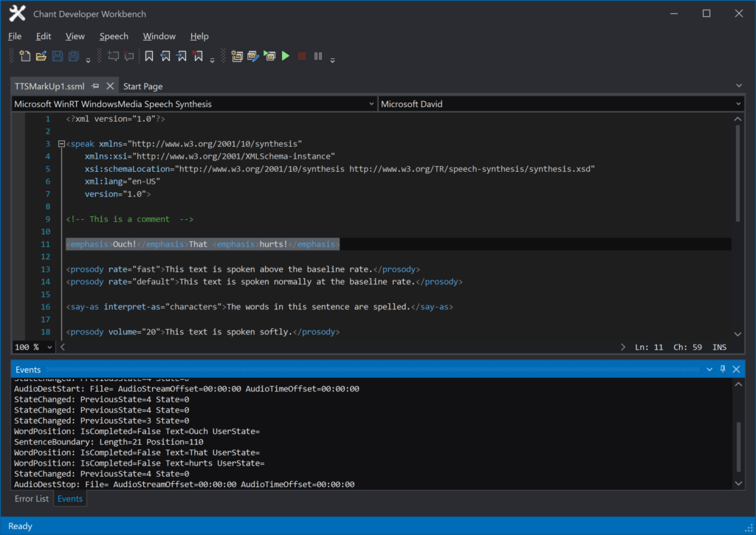Click the new speech window icon
This screenshot has height=535, width=756.
(237, 56)
